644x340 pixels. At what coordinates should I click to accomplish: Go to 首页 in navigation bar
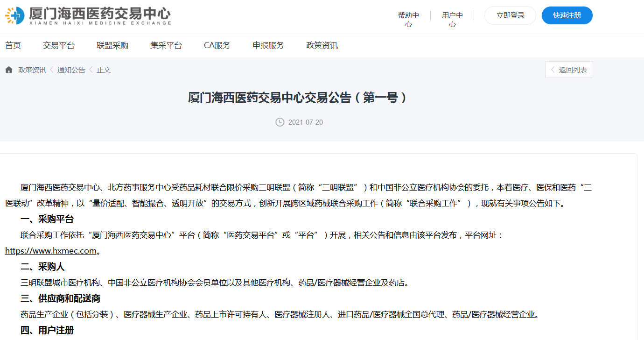coord(13,45)
